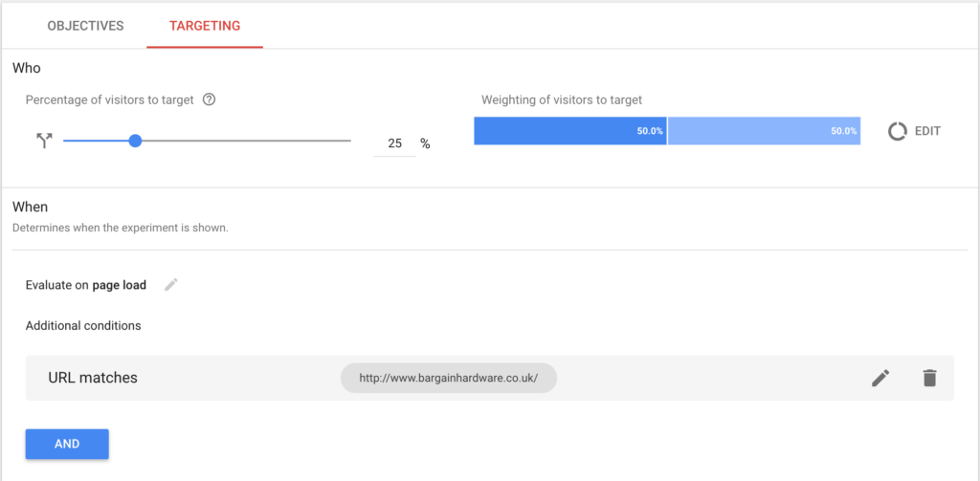Click the blue visitor percentage slider handle
The width and height of the screenshot is (980, 481).
[x=135, y=141]
